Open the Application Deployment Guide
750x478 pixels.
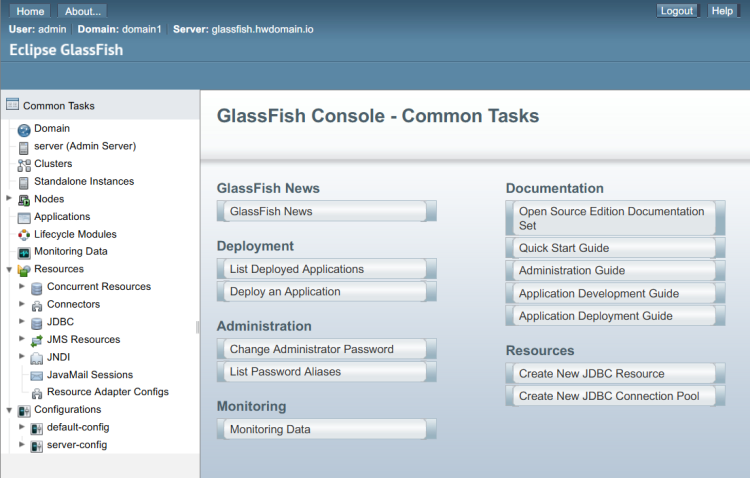coord(615,316)
